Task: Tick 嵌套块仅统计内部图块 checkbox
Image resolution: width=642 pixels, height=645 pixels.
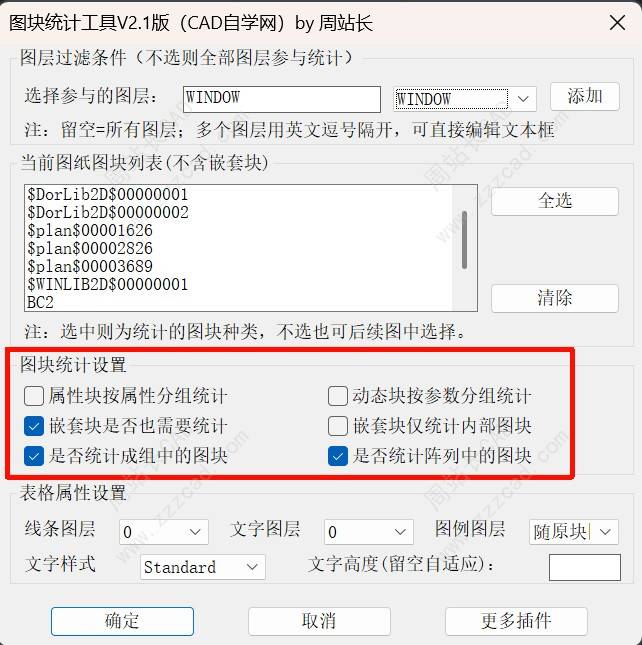Action: (338, 426)
